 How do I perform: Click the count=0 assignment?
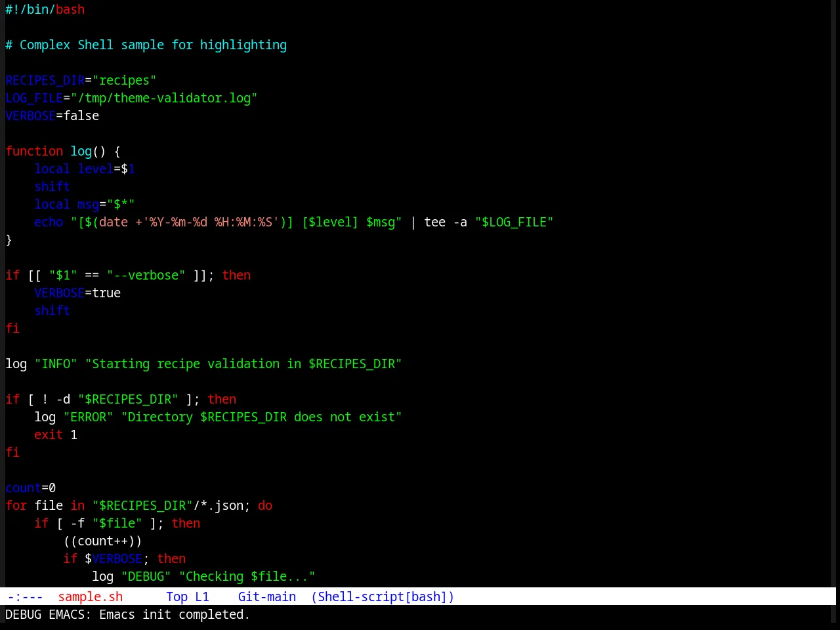click(x=31, y=488)
